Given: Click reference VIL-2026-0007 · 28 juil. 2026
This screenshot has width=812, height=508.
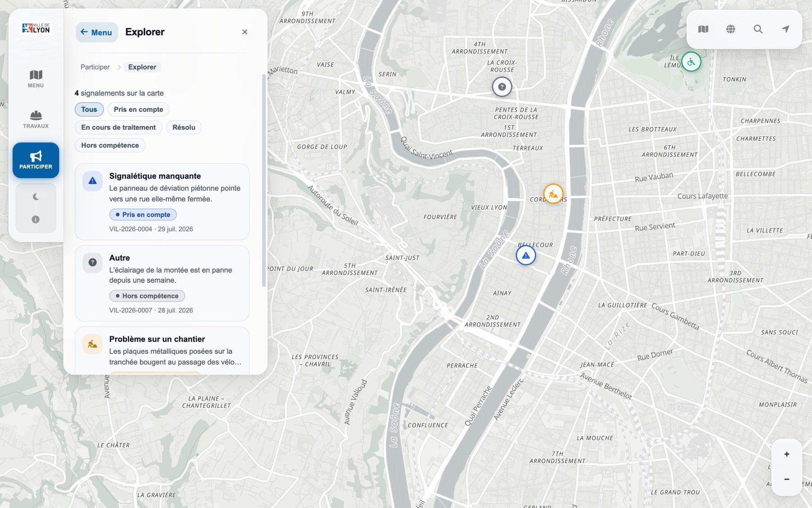Looking at the screenshot, I should (151, 310).
